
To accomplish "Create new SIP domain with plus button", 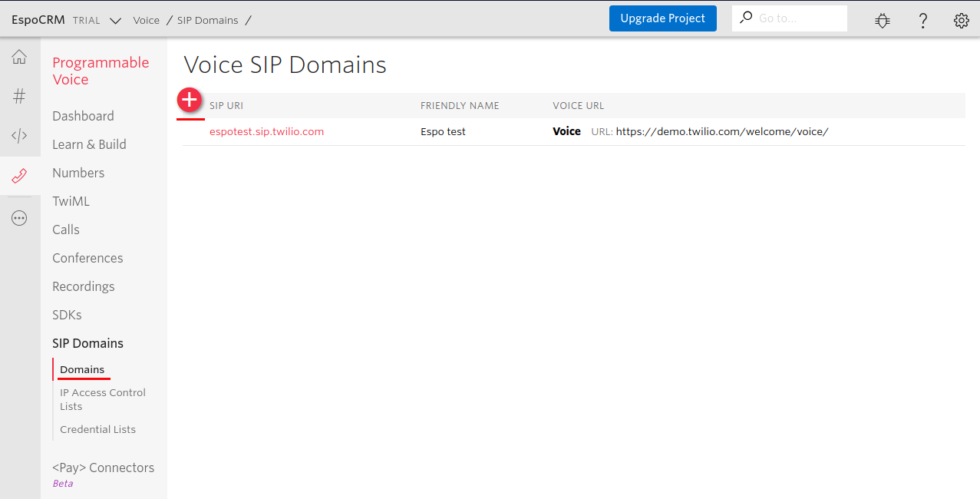I will pos(189,100).
